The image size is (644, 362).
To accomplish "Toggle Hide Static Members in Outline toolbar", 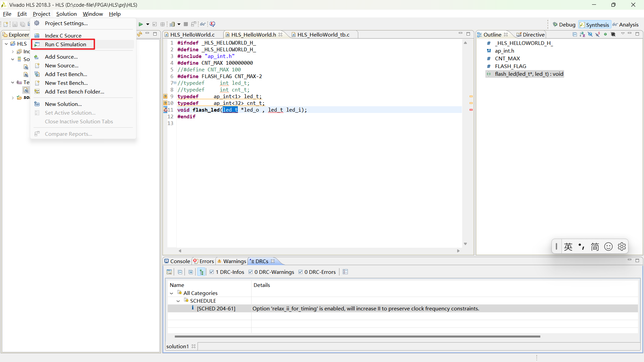I will point(598,34).
